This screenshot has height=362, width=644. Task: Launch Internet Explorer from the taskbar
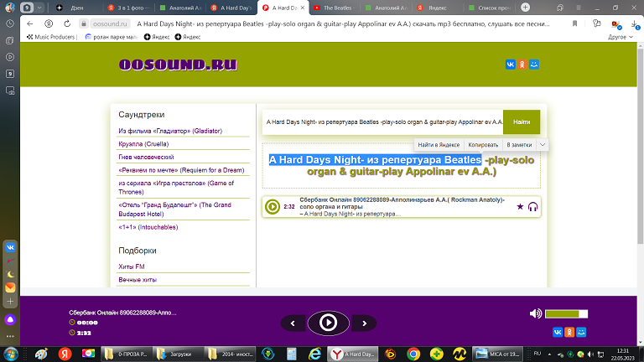pos(315,354)
